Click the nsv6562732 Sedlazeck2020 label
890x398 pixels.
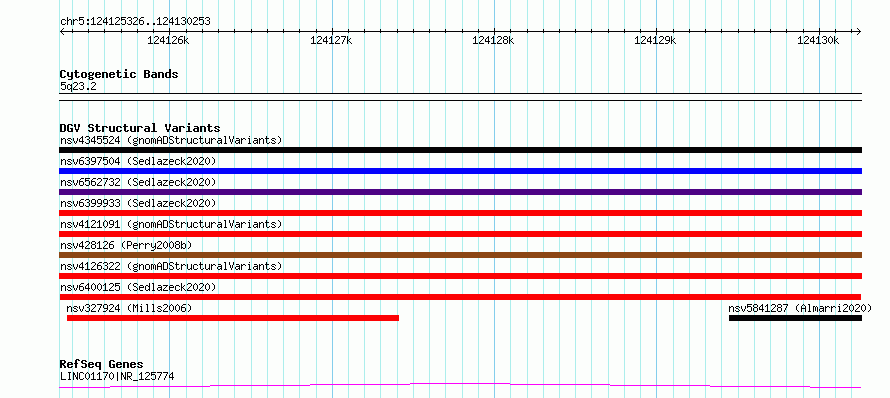(x=138, y=182)
